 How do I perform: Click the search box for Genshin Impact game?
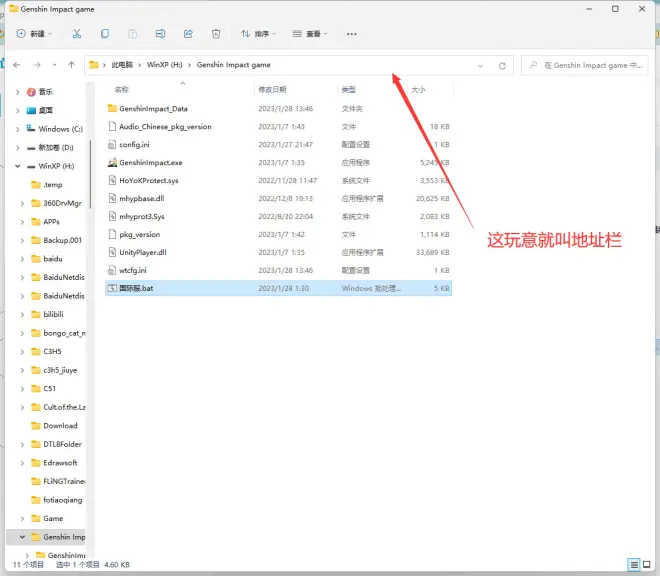coord(583,65)
